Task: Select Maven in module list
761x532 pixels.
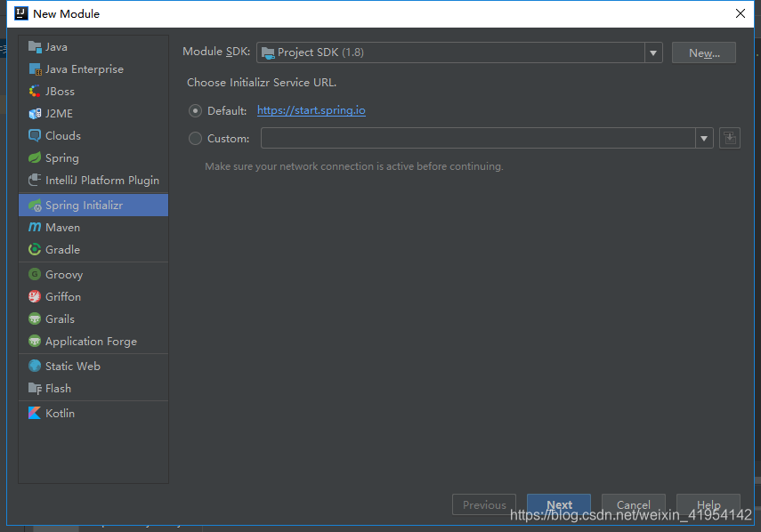Action: (93, 228)
